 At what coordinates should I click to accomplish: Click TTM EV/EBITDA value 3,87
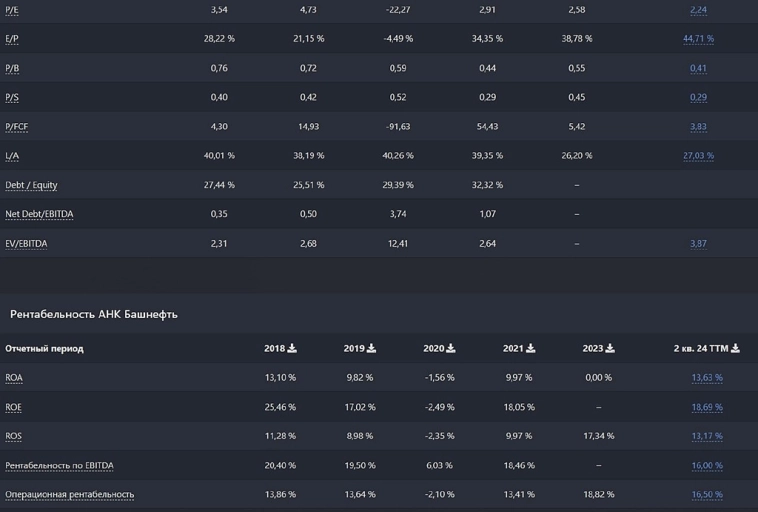pos(698,244)
